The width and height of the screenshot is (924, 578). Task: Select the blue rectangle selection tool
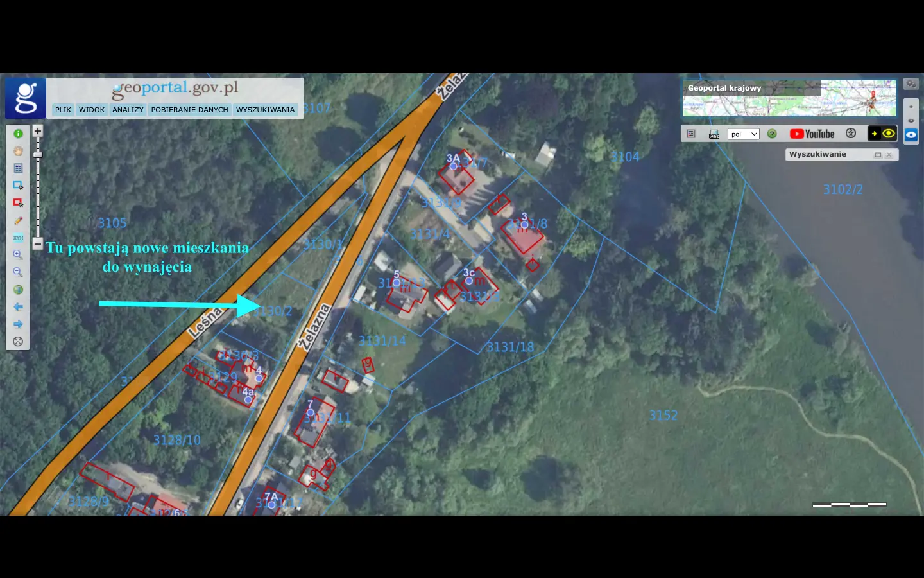click(x=18, y=186)
